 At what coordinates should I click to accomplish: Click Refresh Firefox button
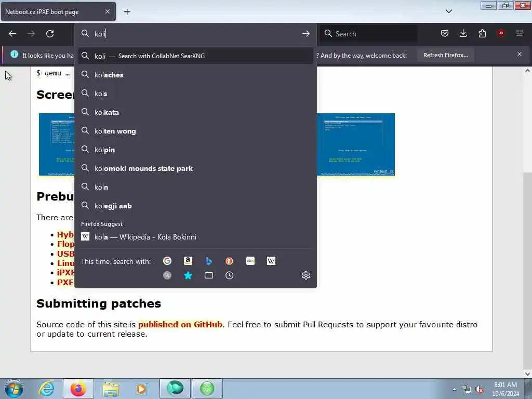point(445,55)
